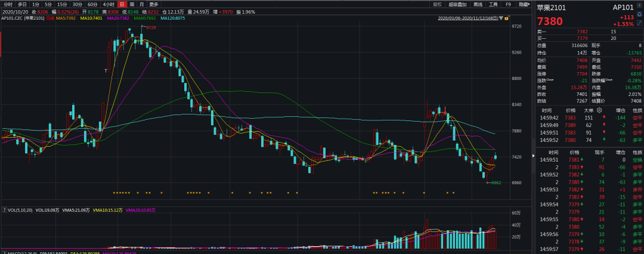Screen dimensions: 644x254
Task: Select the 30分 period tab
Action: 78,5
